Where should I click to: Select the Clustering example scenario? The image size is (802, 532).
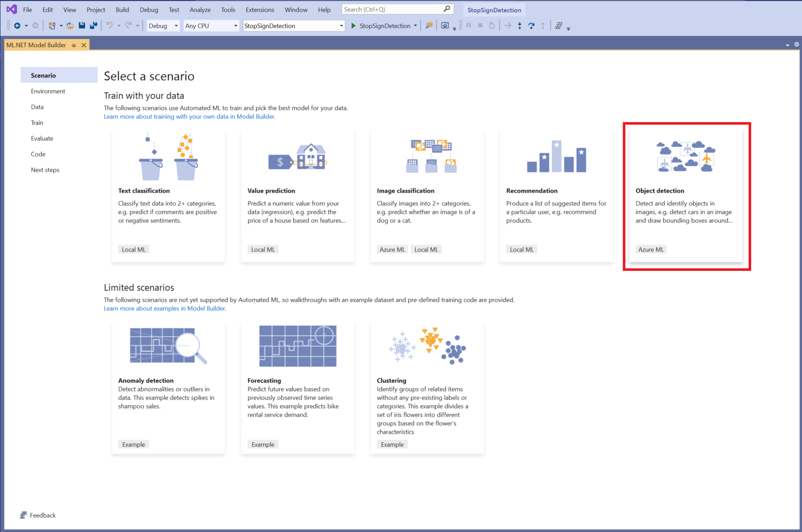(427, 387)
